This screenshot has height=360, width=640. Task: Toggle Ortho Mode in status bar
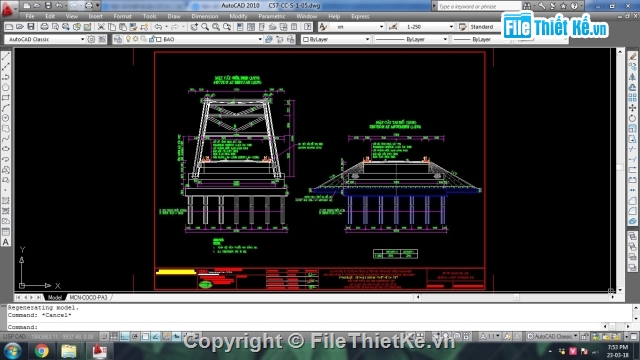125,336
